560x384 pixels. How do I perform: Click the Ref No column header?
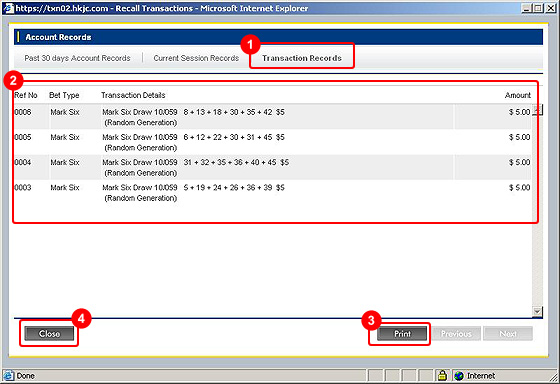click(x=26, y=95)
